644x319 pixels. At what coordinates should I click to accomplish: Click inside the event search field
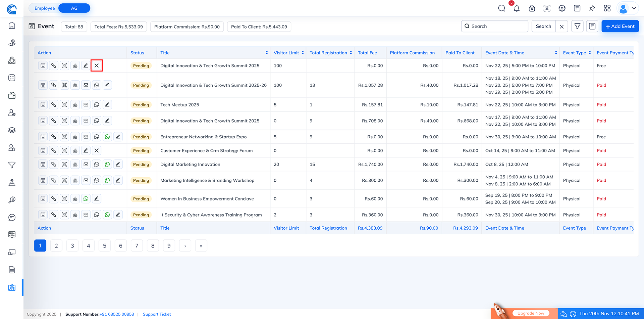[x=494, y=26]
